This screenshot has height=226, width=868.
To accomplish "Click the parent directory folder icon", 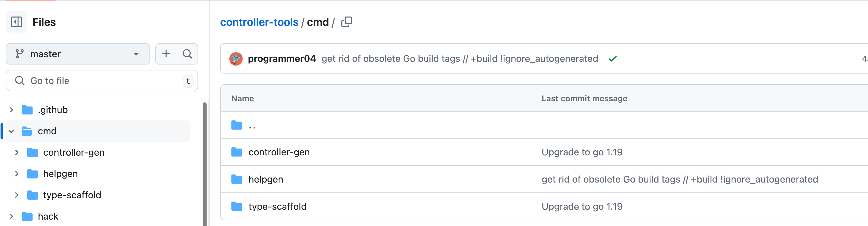I will (x=236, y=126).
